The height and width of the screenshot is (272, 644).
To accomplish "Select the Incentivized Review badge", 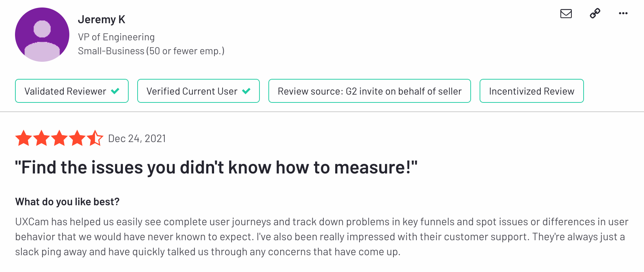I will coord(531,91).
